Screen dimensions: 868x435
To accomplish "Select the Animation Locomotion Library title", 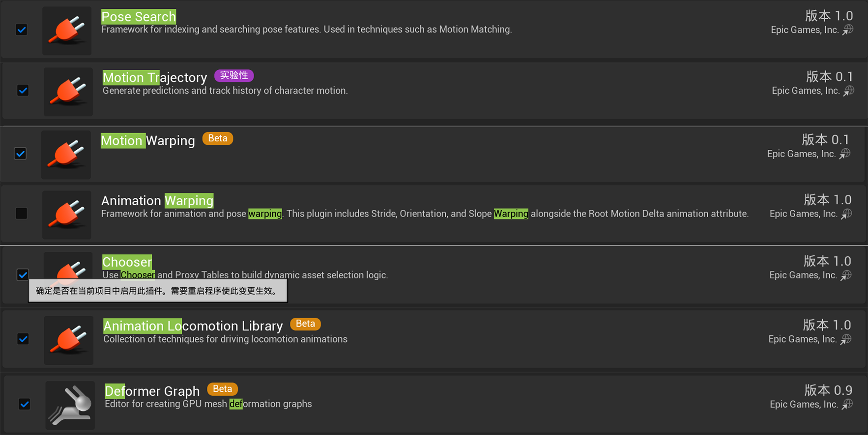I will click(x=193, y=326).
